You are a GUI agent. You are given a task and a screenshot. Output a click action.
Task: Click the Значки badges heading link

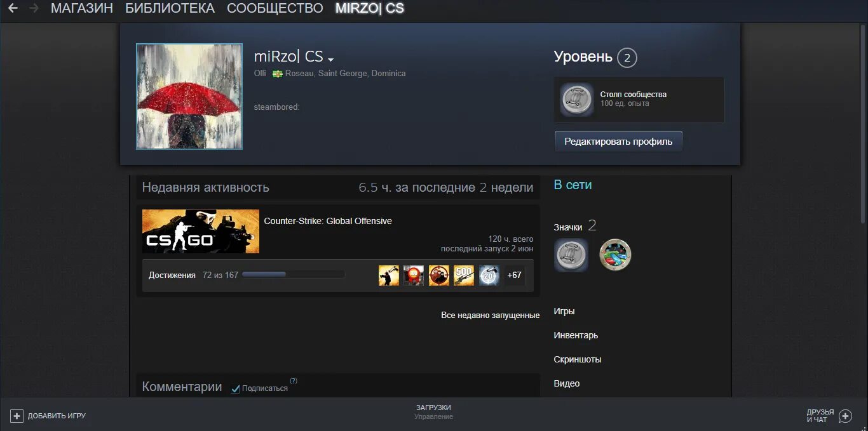(x=568, y=227)
